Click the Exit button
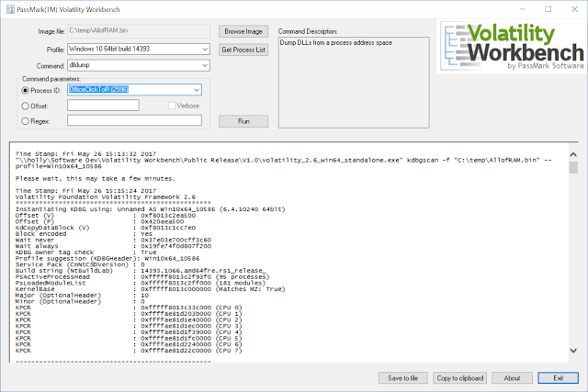Viewport: 588px width, 392px height. click(x=558, y=378)
